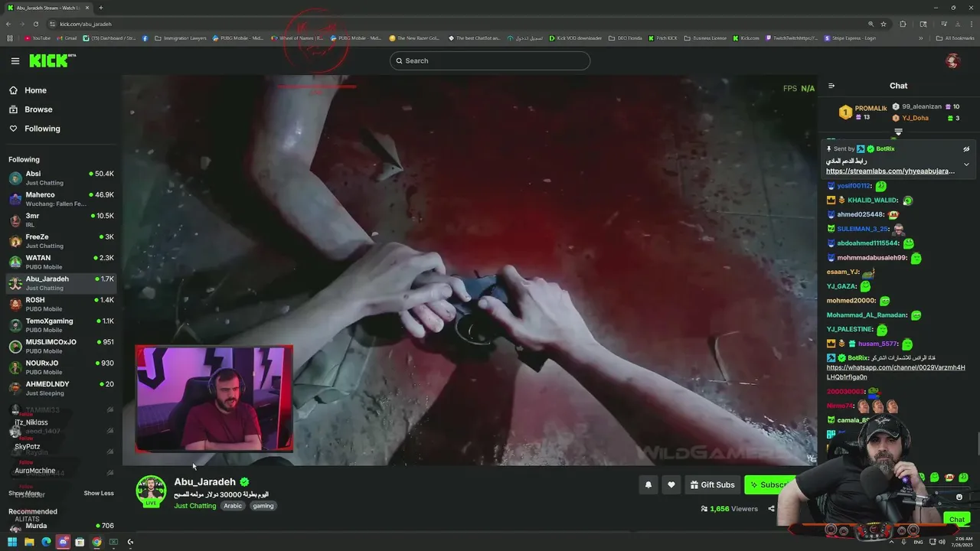Image resolution: width=980 pixels, height=551 pixels.
Task: Click Show Less under the following list
Action: click(99, 493)
